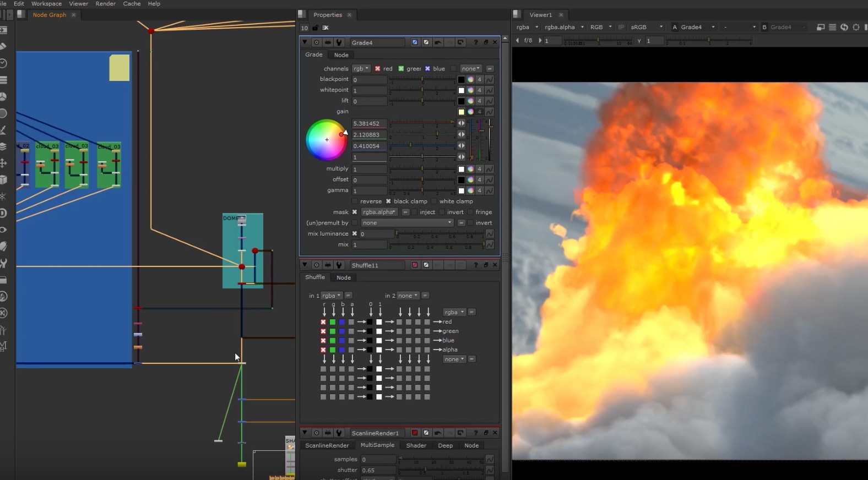Image resolution: width=868 pixels, height=480 pixels.
Task: Open the viewer A input Grade4 dropdown
Action: coord(697,27)
